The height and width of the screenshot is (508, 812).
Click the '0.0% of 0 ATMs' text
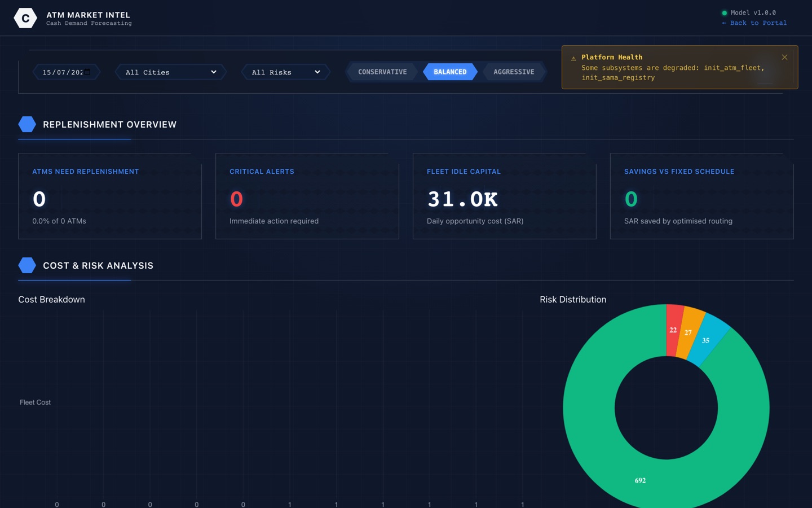tap(59, 221)
